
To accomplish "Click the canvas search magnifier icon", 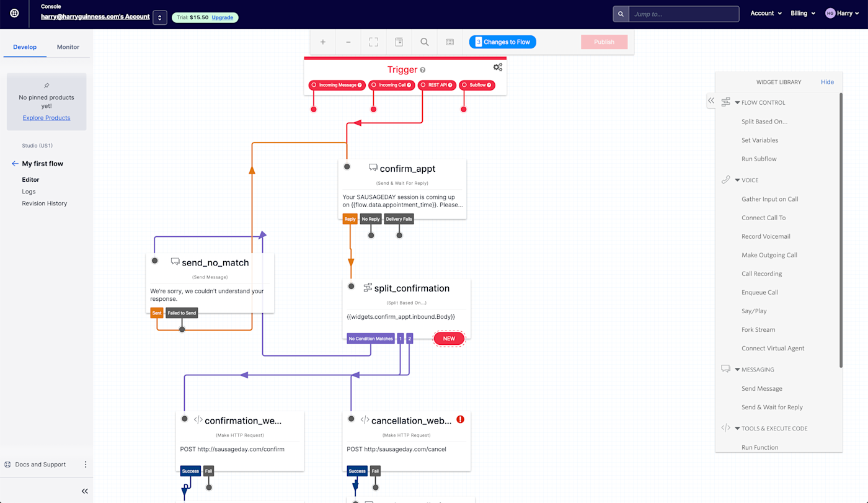I will 425,42.
